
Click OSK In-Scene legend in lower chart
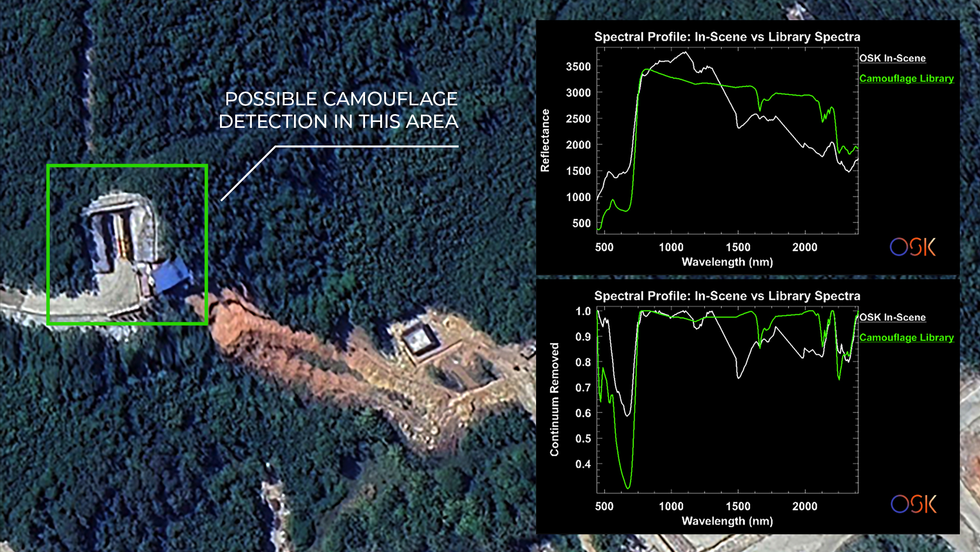click(892, 317)
